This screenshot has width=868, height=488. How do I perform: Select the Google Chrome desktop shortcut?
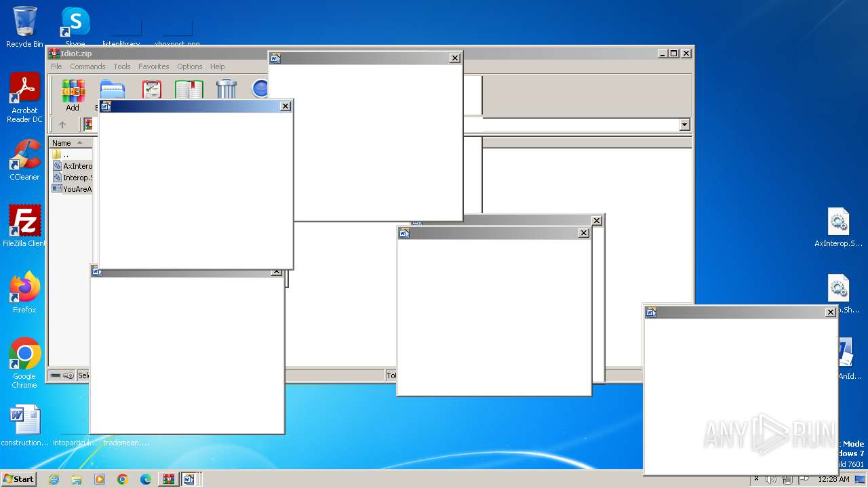[x=24, y=363]
